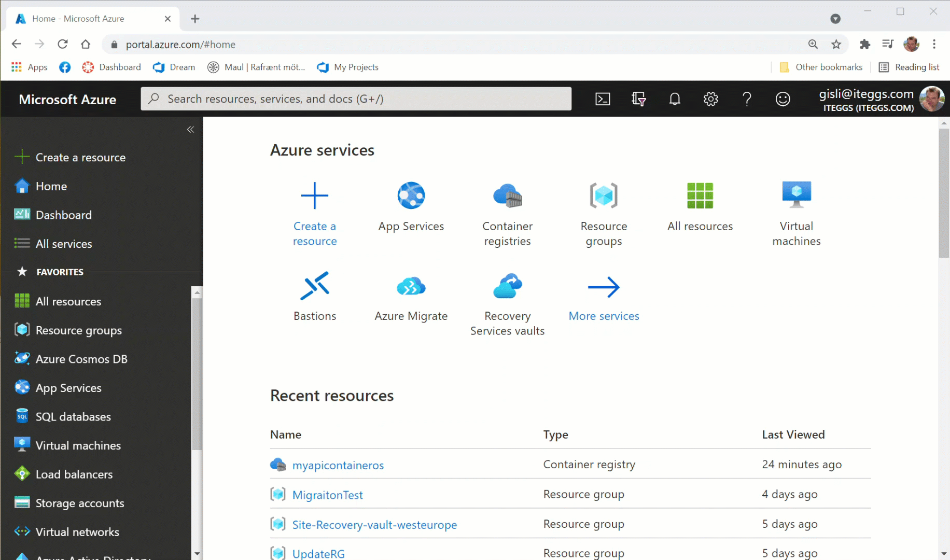Open Azure Cosmos DB in sidebar

click(x=71, y=359)
